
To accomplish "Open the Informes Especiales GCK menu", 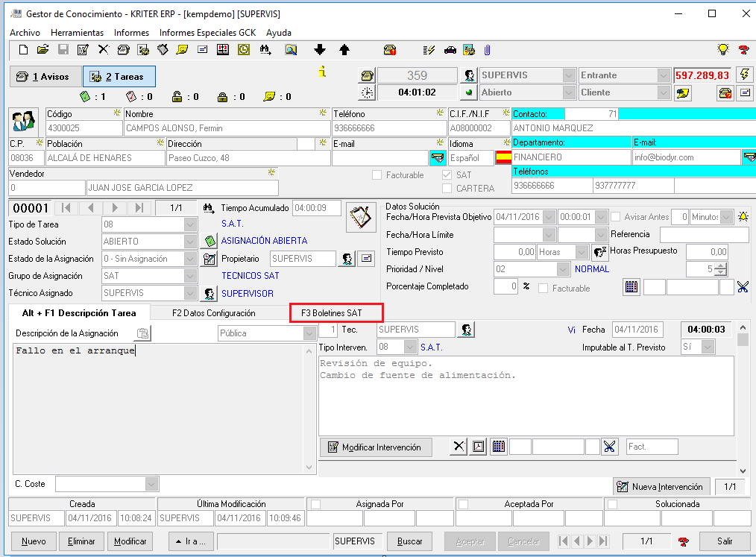I will pos(208,33).
